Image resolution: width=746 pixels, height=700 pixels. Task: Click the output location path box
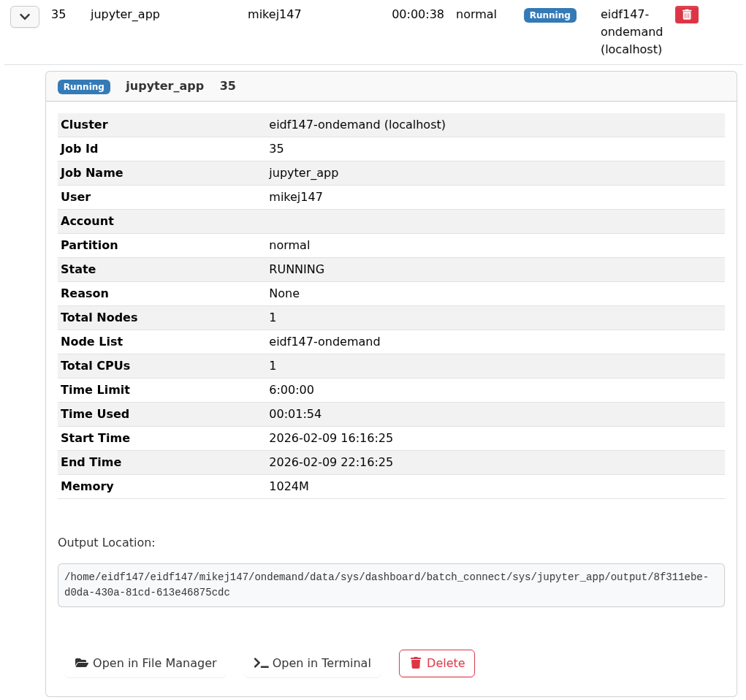(391, 585)
